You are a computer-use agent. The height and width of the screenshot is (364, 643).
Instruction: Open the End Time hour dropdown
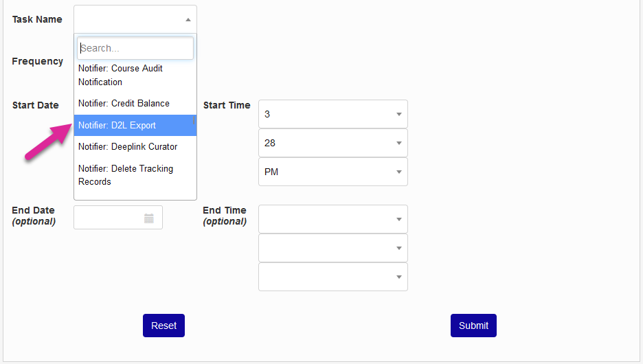(x=332, y=219)
